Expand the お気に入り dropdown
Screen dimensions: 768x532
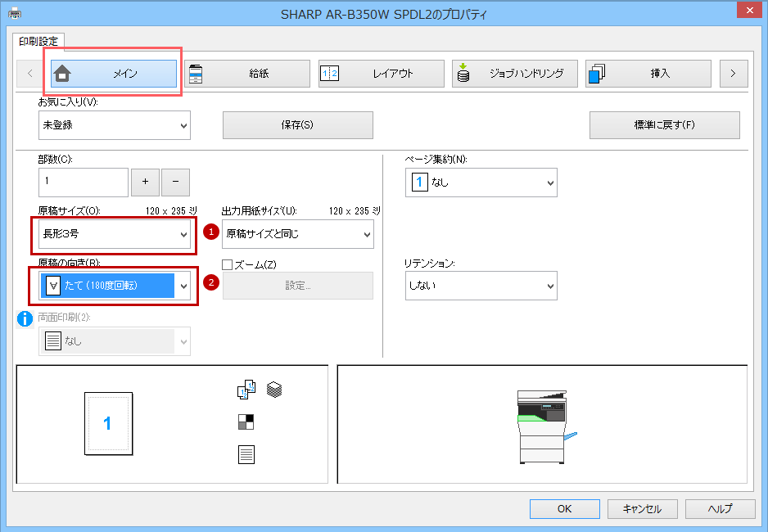(x=115, y=125)
